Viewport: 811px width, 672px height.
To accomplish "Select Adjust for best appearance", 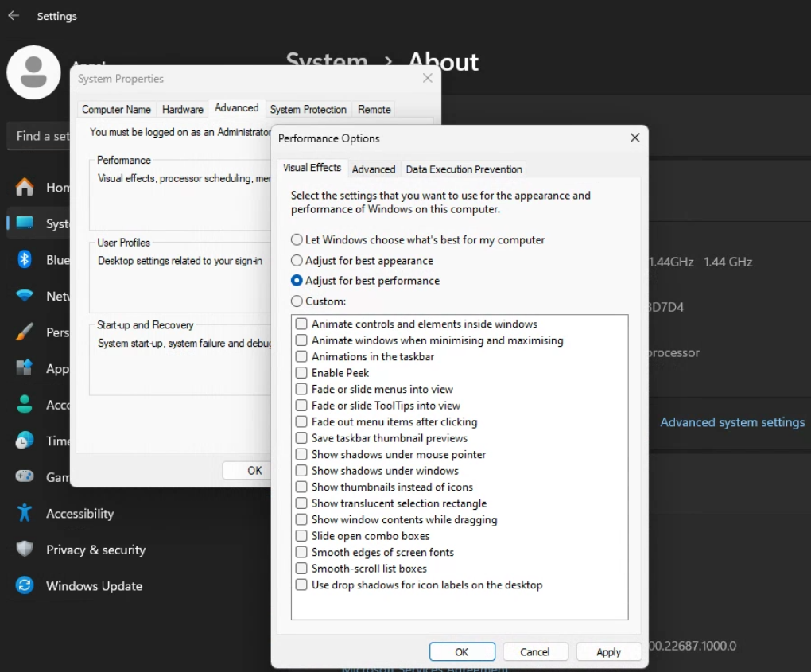I will pyautogui.click(x=297, y=260).
